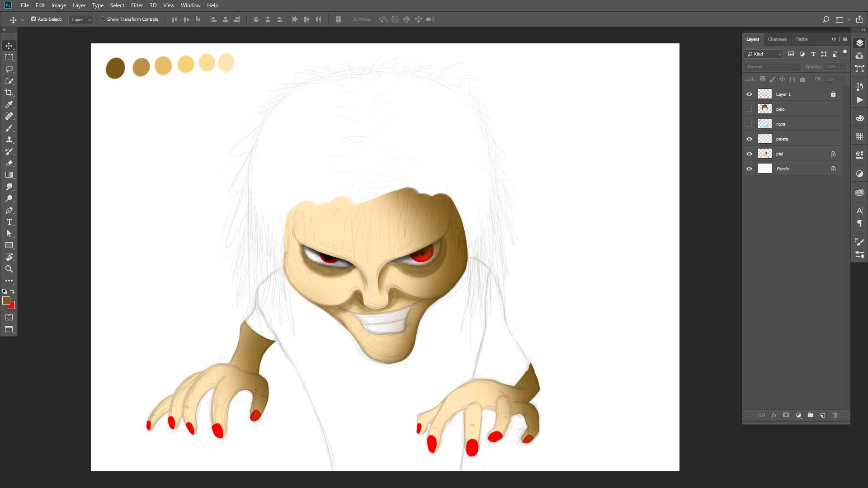The width and height of the screenshot is (868, 488).
Task: Select the Crop tool
Action: 9,93
